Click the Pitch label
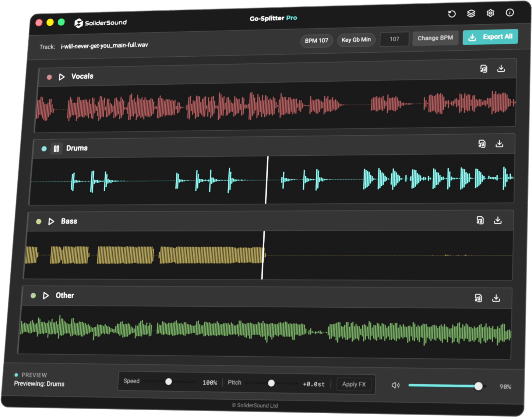 (234, 383)
